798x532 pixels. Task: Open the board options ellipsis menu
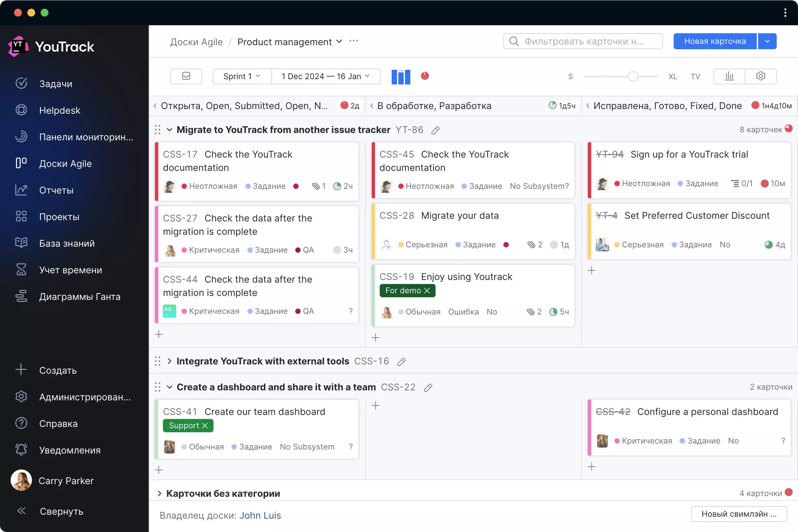click(x=353, y=41)
